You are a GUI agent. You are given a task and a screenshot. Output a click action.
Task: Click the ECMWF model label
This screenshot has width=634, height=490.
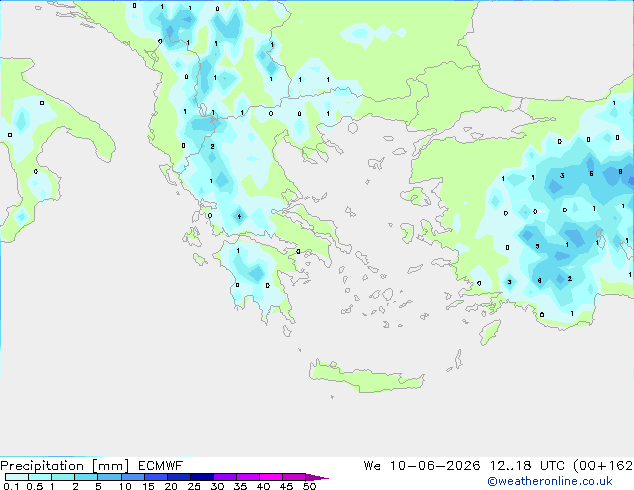click(160, 466)
